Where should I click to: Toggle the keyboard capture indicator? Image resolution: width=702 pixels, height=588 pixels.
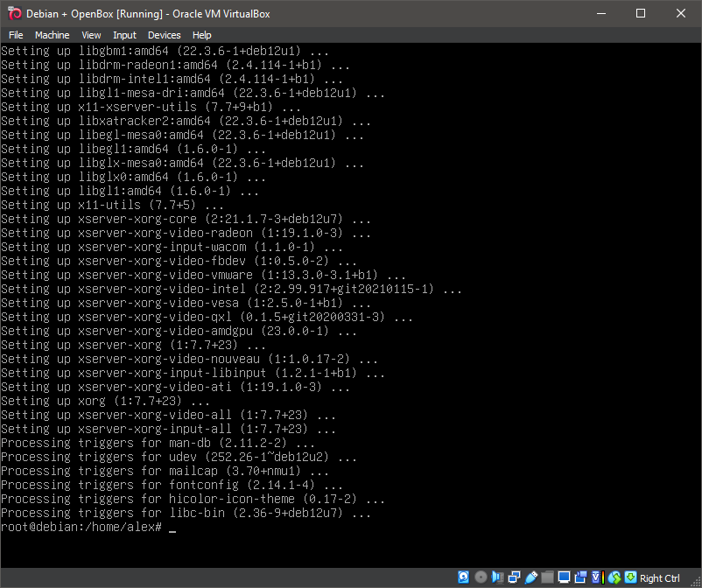click(x=632, y=577)
